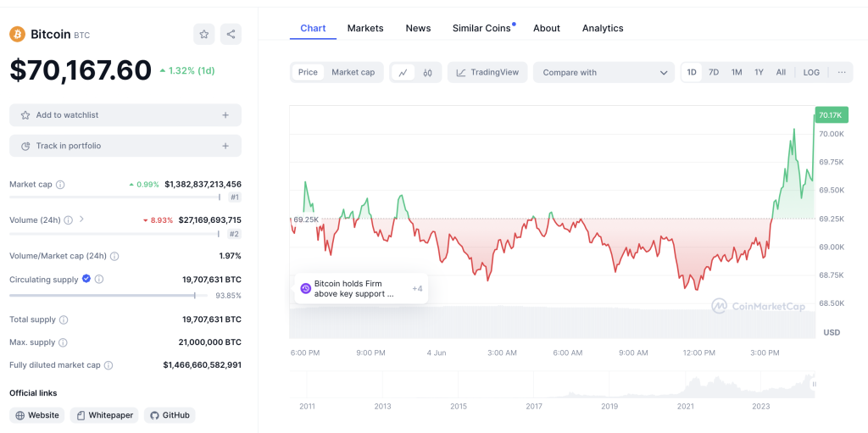Click the #2 volume rank badge

coord(235,234)
